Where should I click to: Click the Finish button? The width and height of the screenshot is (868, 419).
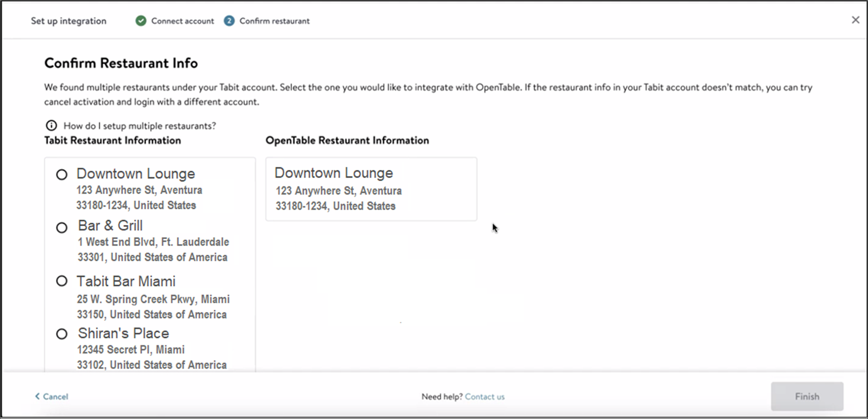[807, 396]
